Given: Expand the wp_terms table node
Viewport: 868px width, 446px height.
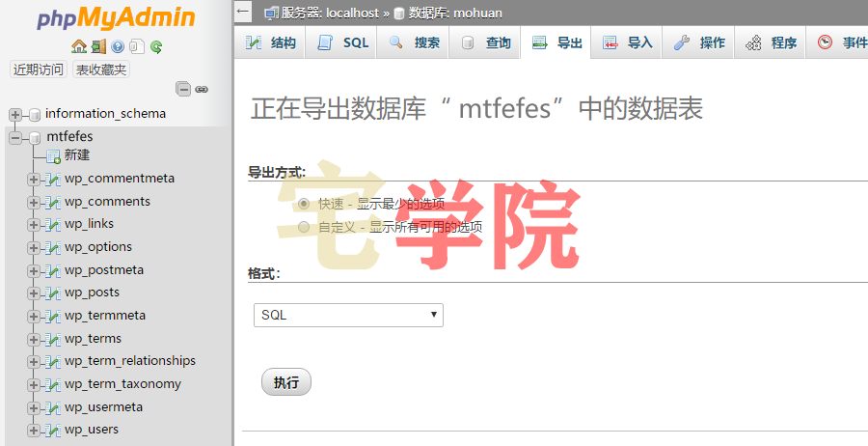Looking at the screenshot, I should (34, 339).
